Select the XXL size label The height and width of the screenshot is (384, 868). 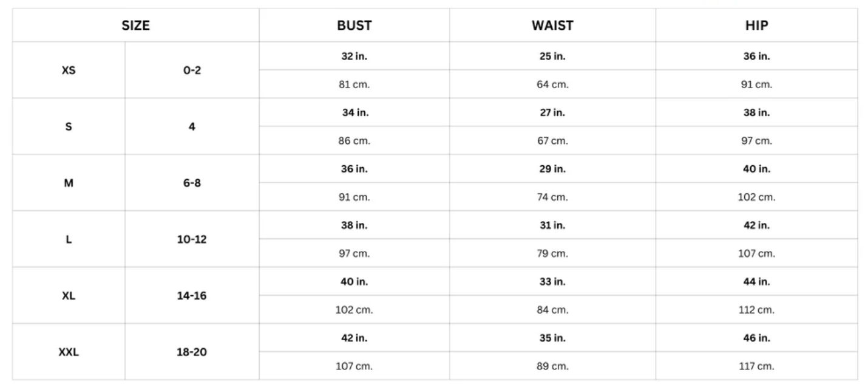(x=69, y=352)
